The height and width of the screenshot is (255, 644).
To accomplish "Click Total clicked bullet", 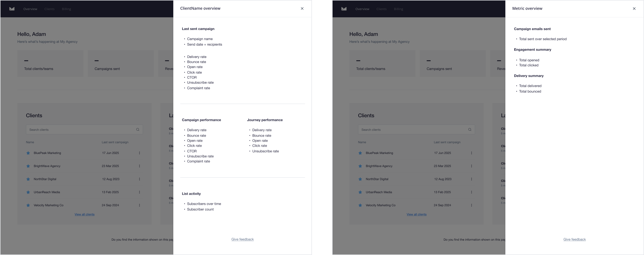I will pos(529,65).
